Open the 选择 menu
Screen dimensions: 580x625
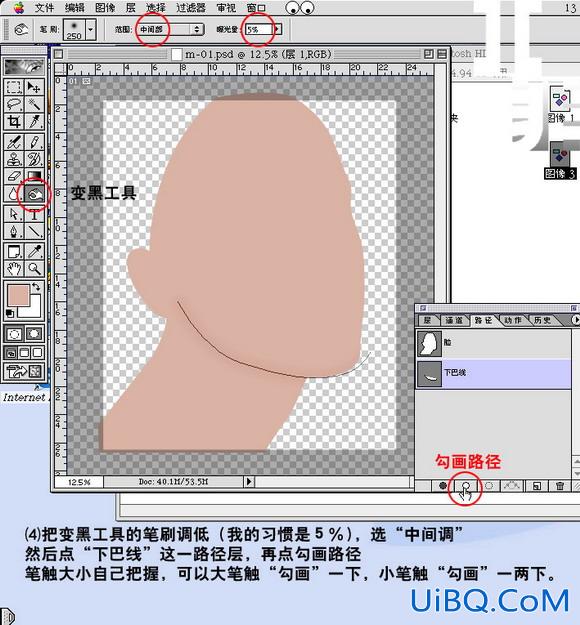[155, 8]
